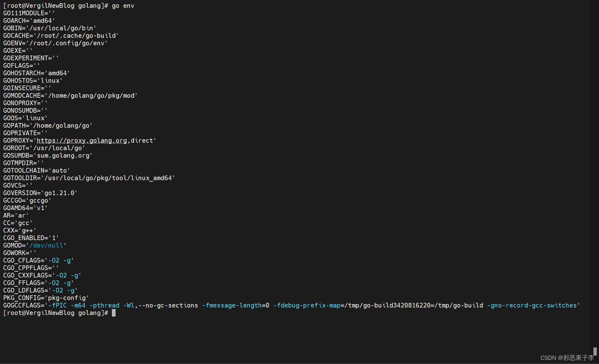Click the GOVCS='' line
The image size is (599, 364).
coord(18,185)
